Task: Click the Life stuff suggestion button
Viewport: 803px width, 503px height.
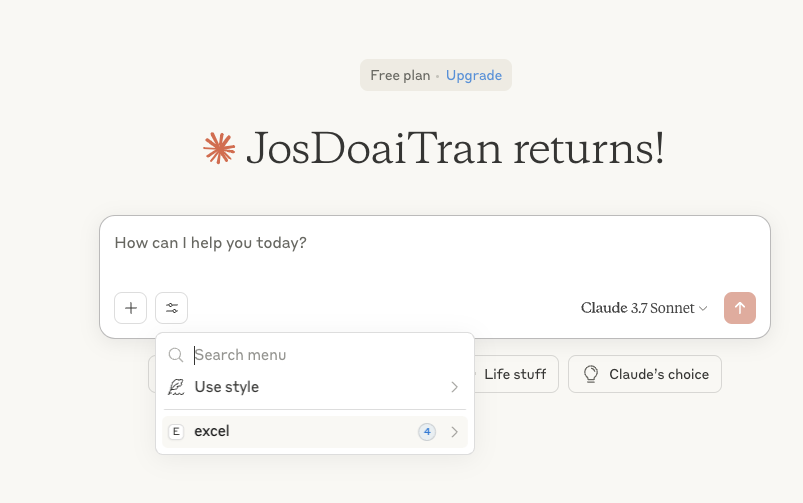Action: pos(515,374)
